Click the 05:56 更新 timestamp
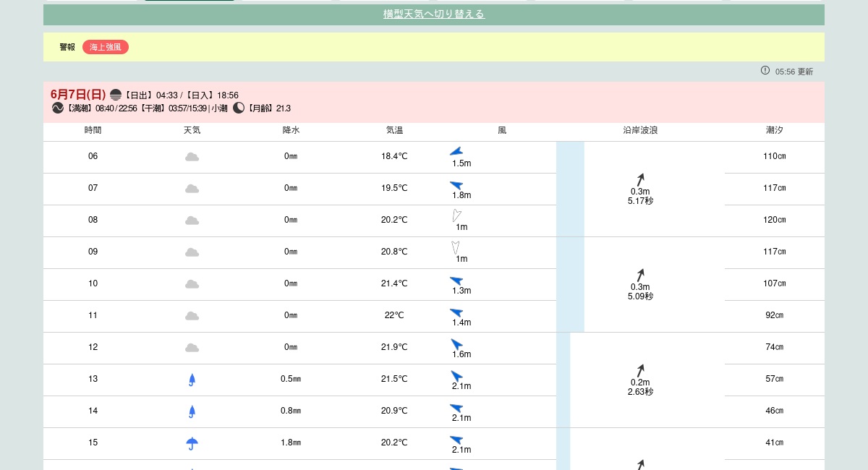This screenshot has height=470, width=868. click(x=794, y=72)
